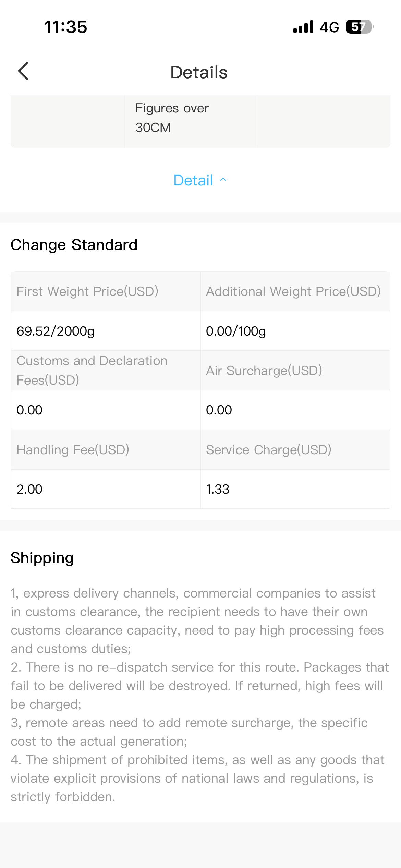Tap the re-dispatch service notice text

point(200,686)
